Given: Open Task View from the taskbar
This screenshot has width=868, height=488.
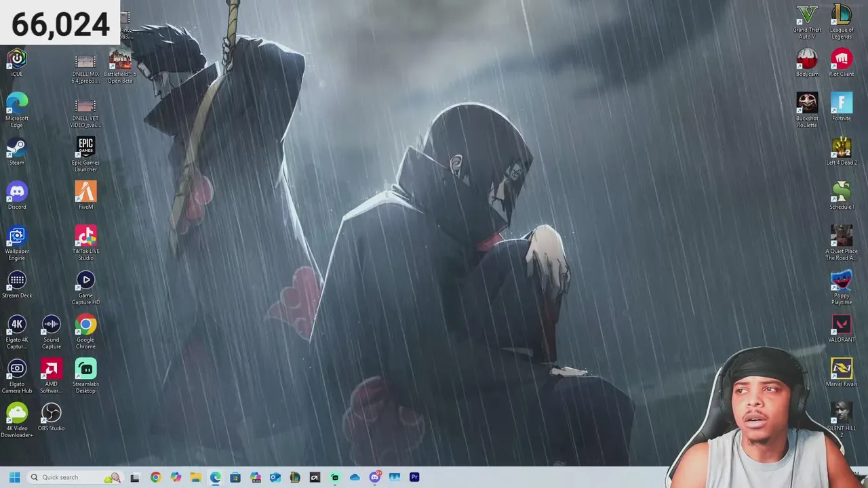Looking at the screenshot, I should pyautogui.click(x=135, y=477).
